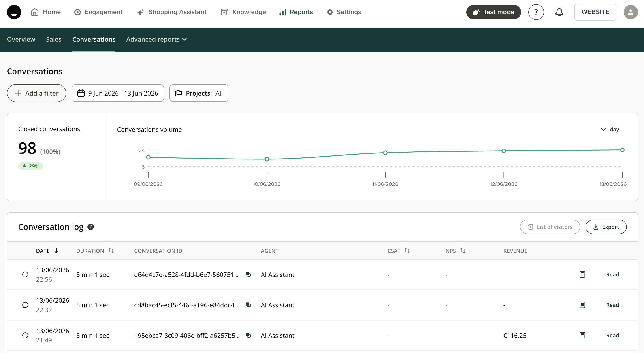
Task: Click AI Assistant agent in 22:56 row
Action: [277, 274]
